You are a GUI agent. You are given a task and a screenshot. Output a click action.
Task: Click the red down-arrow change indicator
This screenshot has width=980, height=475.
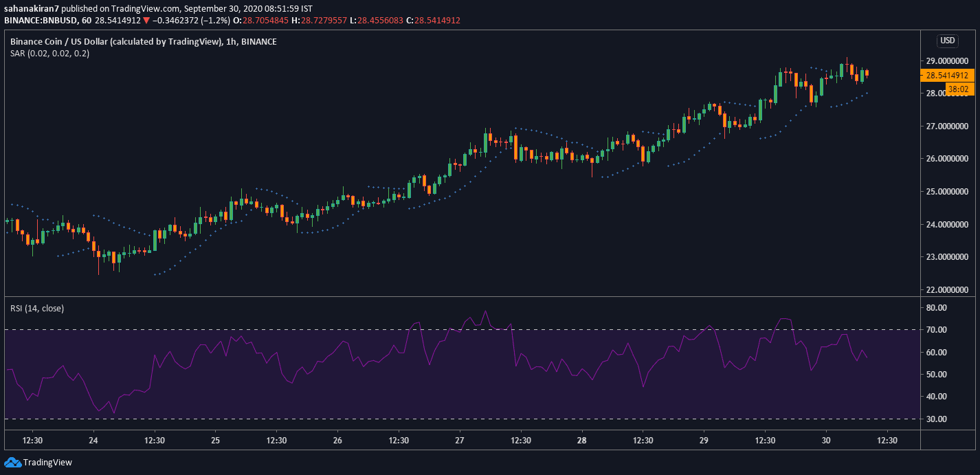coord(146,21)
